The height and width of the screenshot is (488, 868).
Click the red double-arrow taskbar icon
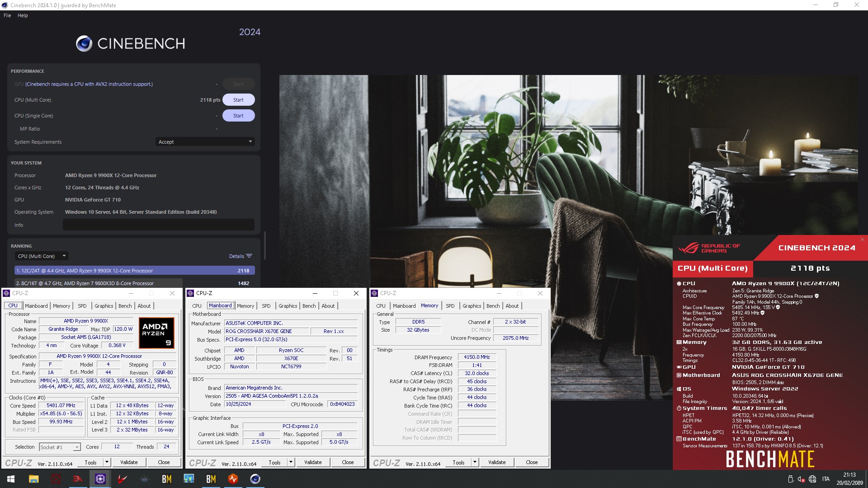78,479
